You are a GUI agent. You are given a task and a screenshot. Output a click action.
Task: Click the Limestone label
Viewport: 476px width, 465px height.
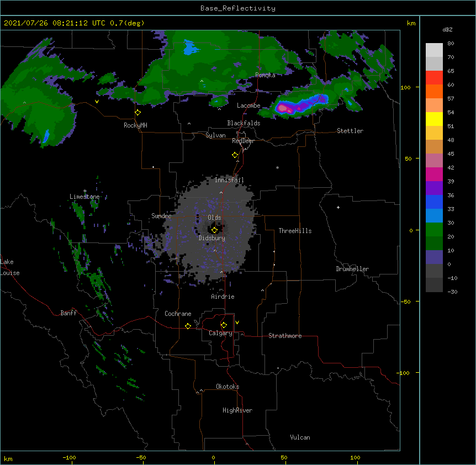(84, 197)
